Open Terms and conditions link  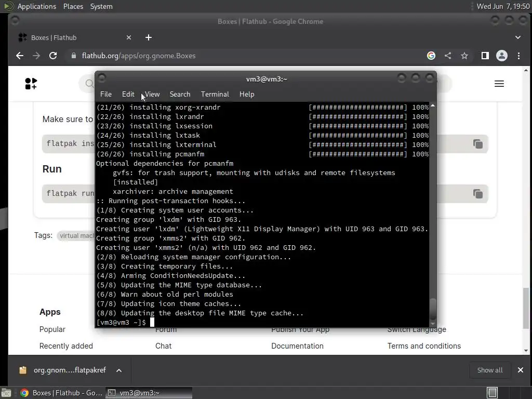[x=424, y=345]
